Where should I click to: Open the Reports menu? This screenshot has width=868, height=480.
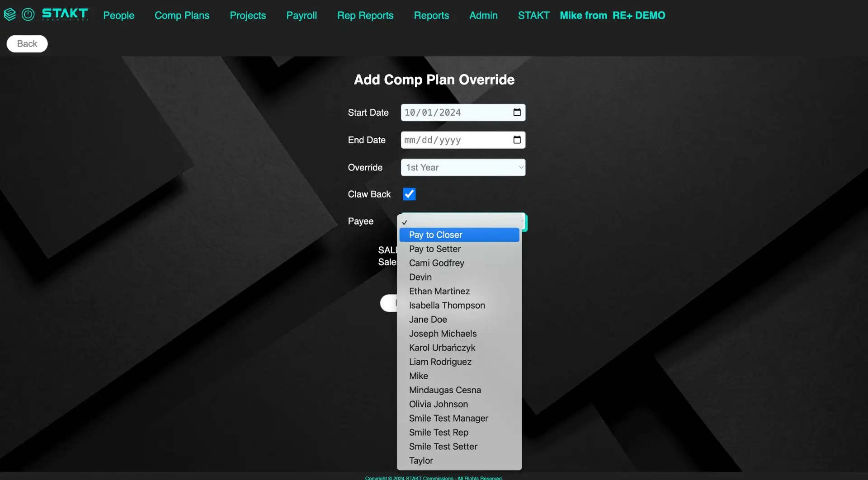431,15
